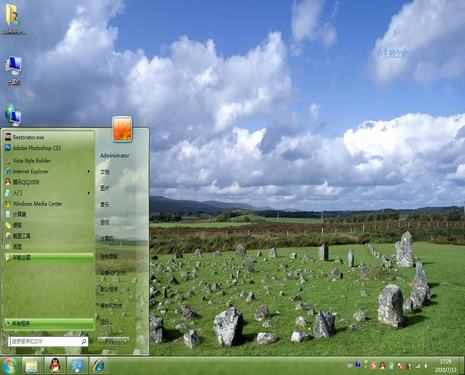Open Internet Explorer from the taskbar

[99, 366]
